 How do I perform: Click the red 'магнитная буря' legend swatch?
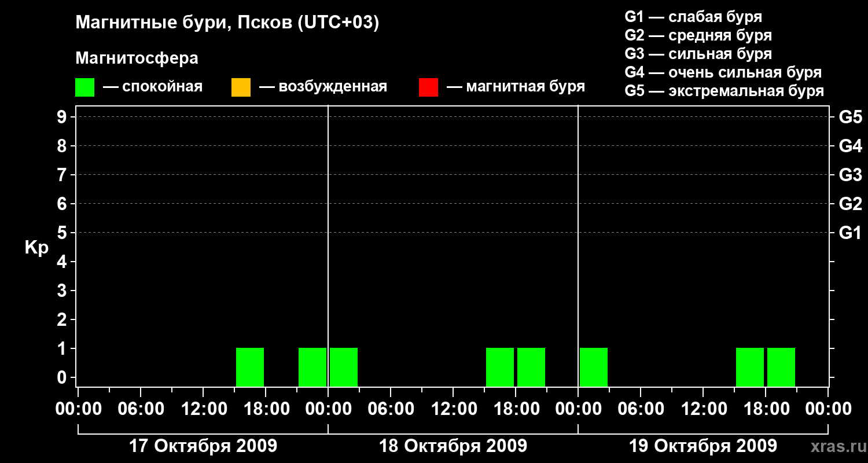(428, 87)
